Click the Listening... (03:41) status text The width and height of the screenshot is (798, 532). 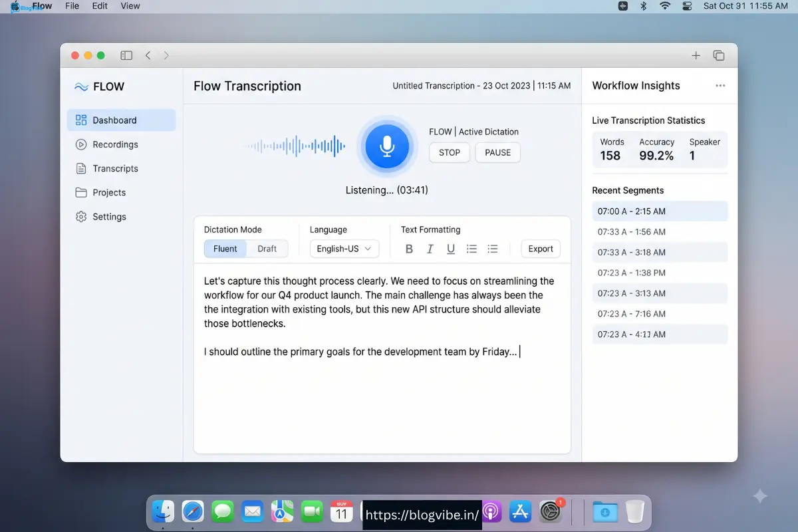pos(387,190)
